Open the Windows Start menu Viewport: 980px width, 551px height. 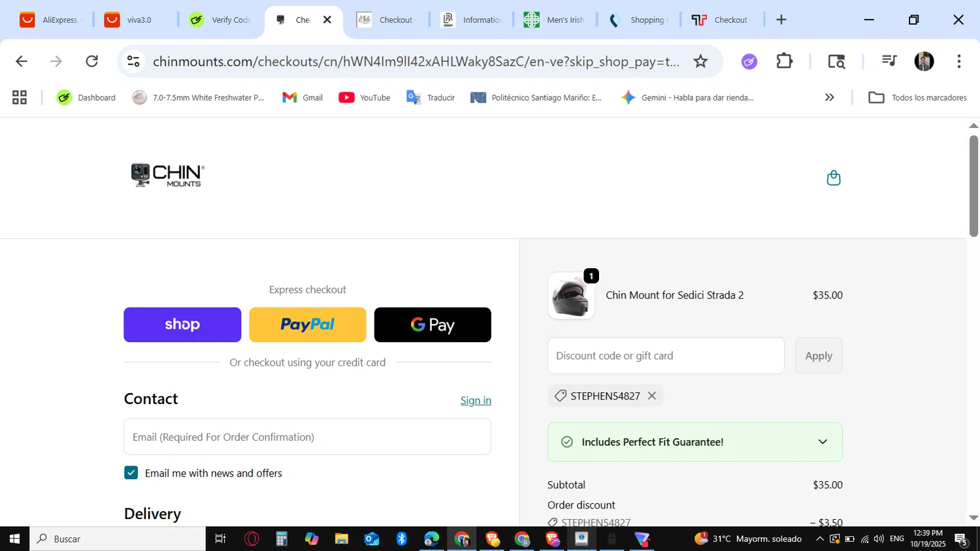[14, 539]
